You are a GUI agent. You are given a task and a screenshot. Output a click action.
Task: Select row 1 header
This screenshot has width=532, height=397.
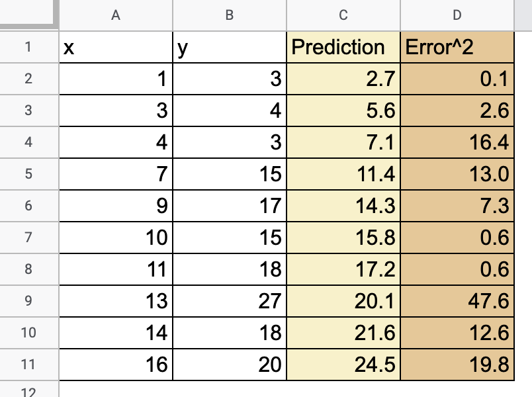(30, 47)
